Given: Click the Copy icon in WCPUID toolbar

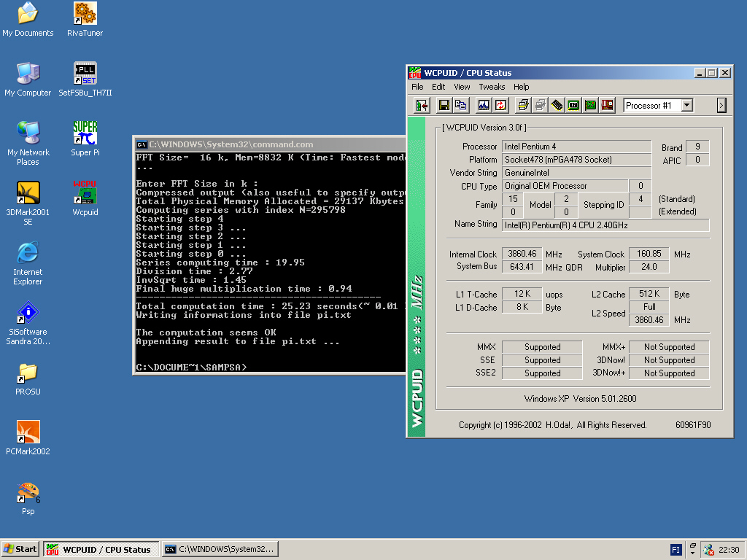Looking at the screenshot, I should pos(461,106).
